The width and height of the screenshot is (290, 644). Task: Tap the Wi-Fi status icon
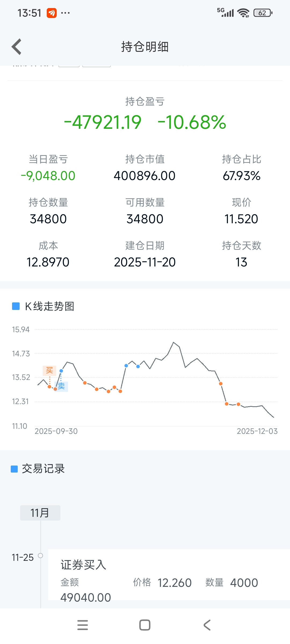pos(244,13)
